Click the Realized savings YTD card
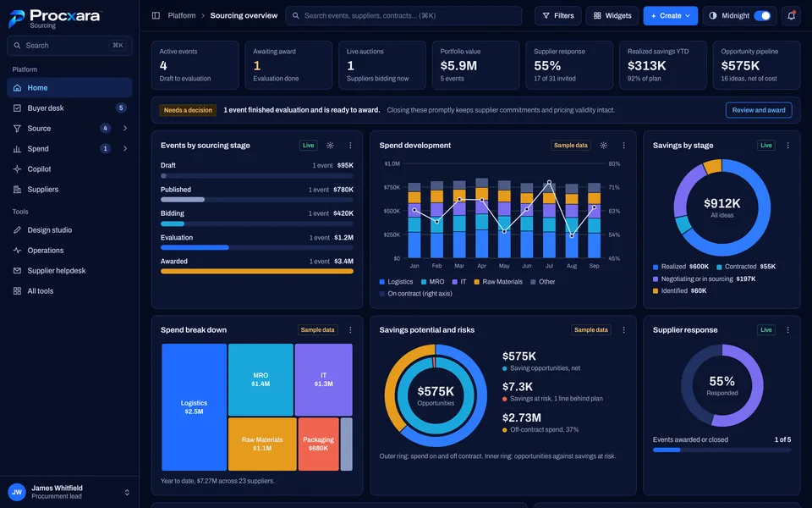Image resolution: width=812 pixels, height=508 pixels. [663, 65]
